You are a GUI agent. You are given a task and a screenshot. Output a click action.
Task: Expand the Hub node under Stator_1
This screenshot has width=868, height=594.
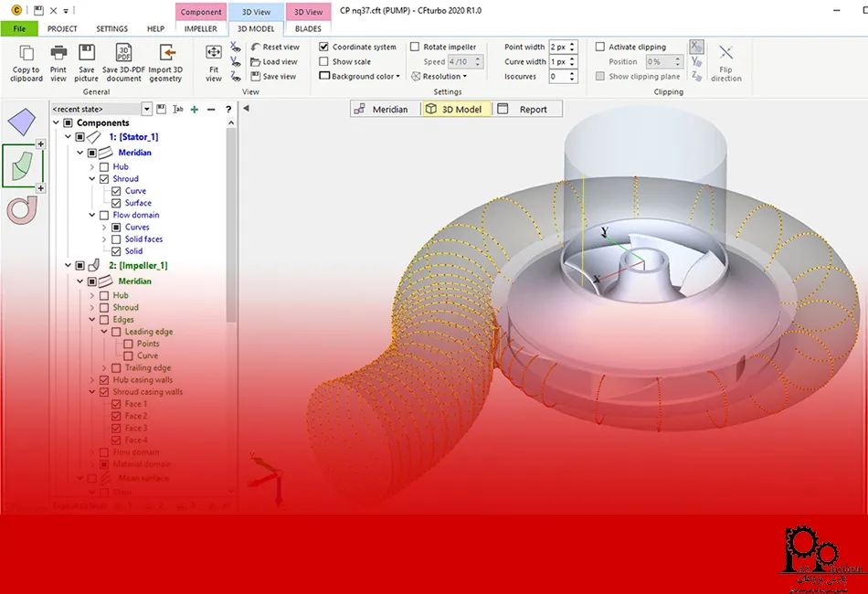(x=92, y=167)
